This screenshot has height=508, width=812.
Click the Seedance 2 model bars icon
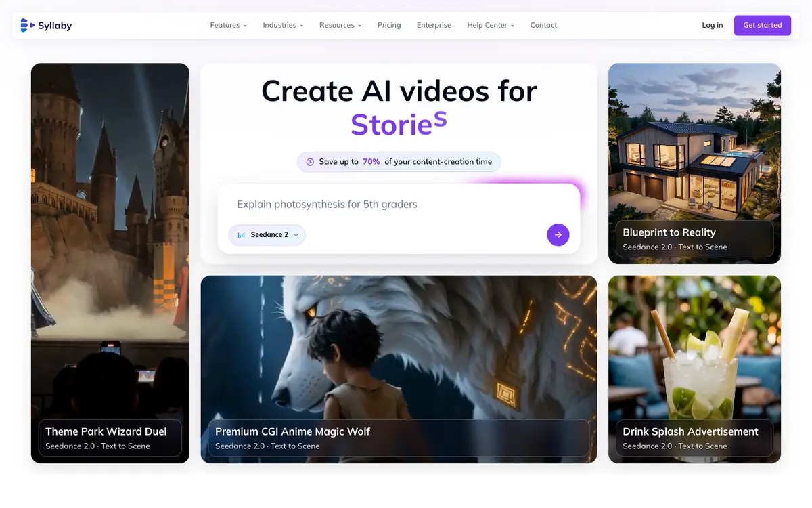[x=241, y=235]
